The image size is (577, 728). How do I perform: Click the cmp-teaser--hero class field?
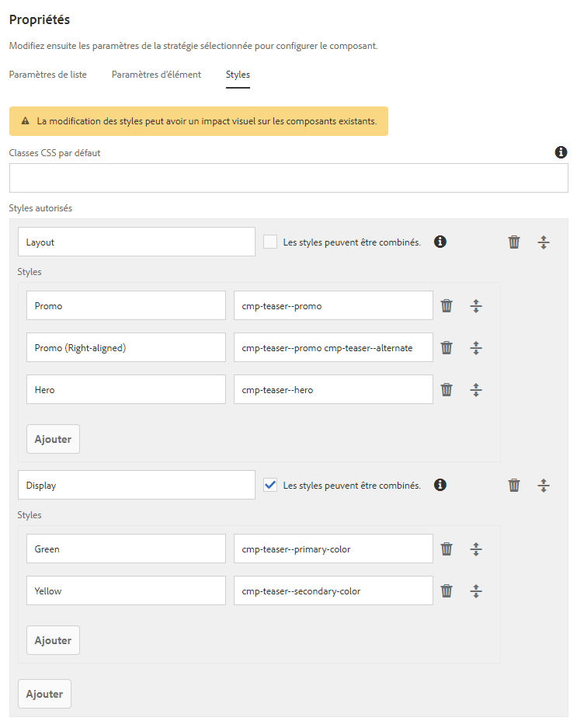coord(333,390)
